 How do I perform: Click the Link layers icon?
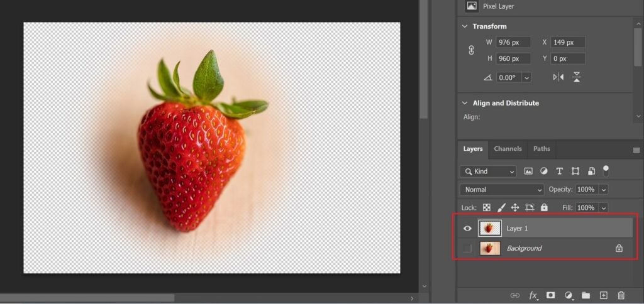[x=514, y=295]
